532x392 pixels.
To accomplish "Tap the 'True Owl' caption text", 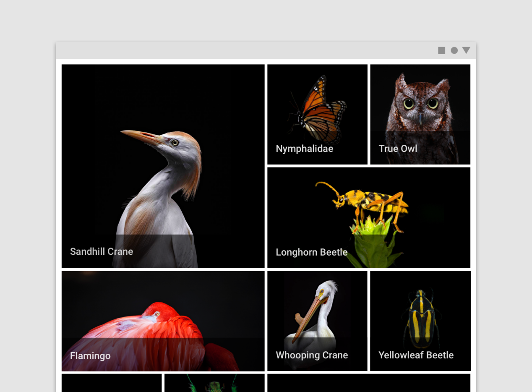I will pyautogui.click(x=398, y=149).
